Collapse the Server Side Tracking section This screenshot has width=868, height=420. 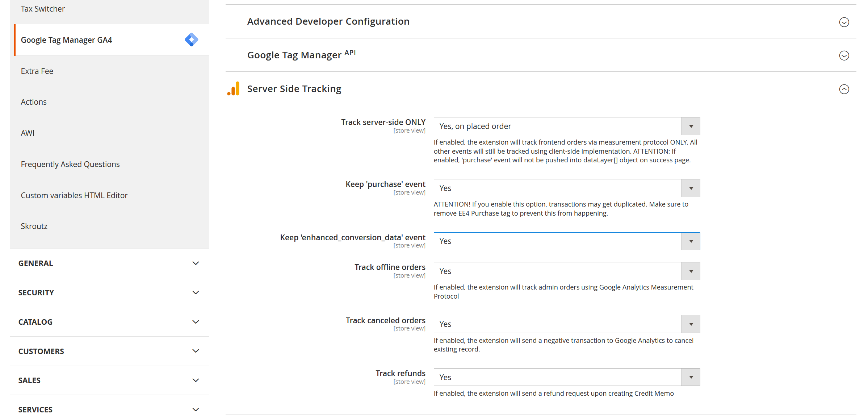coord(844,89)
